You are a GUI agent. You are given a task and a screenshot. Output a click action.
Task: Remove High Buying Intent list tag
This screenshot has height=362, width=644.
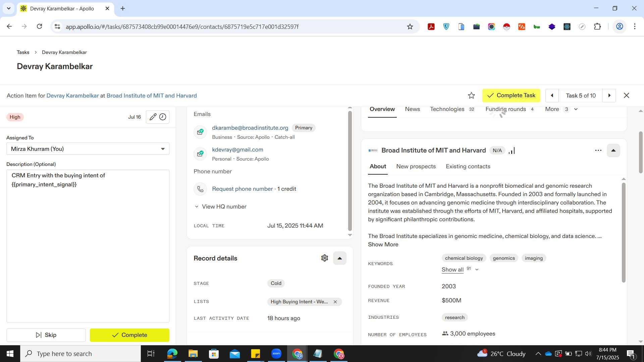pyautogui.click(x=335, y=302)
